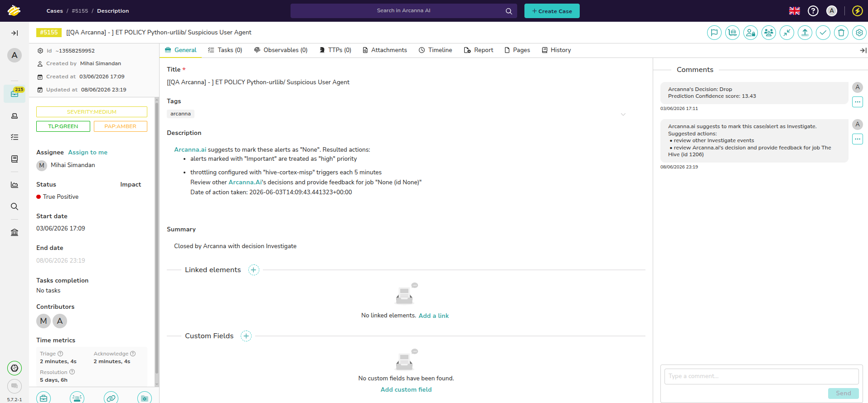This screenshot has width=868, height=403.
Task: Open options menu for Investigate suggestion comment
Action: tap(858, 139)
